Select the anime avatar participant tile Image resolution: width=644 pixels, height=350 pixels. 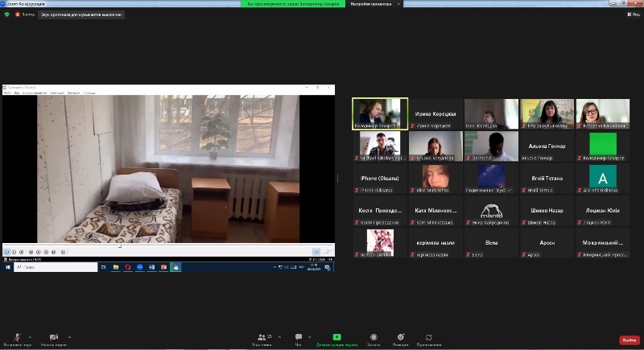(x=380, y=243)
